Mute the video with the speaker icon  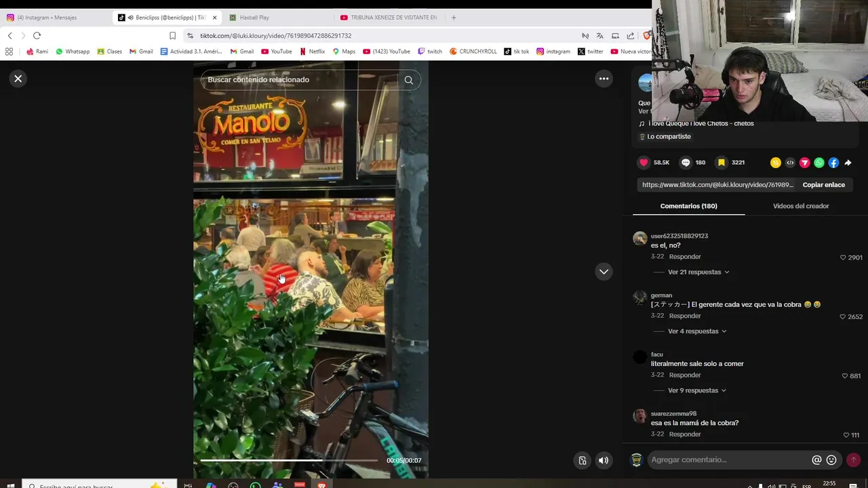tap(603, 461)
